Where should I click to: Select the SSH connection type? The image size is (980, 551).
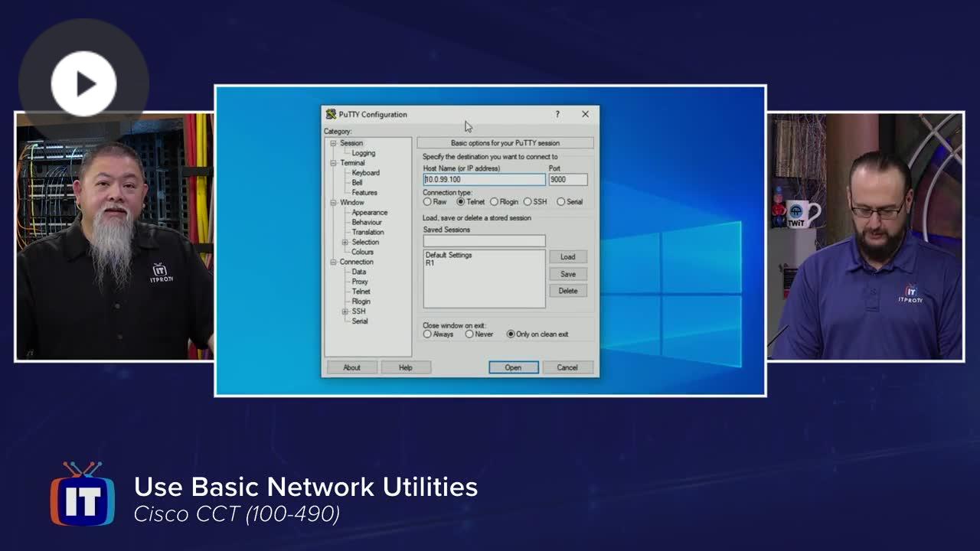coord(528,202)
